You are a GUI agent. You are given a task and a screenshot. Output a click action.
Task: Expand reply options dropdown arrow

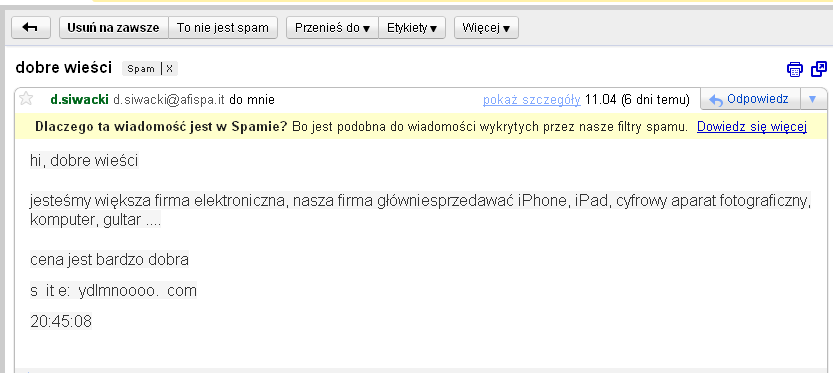812,99
